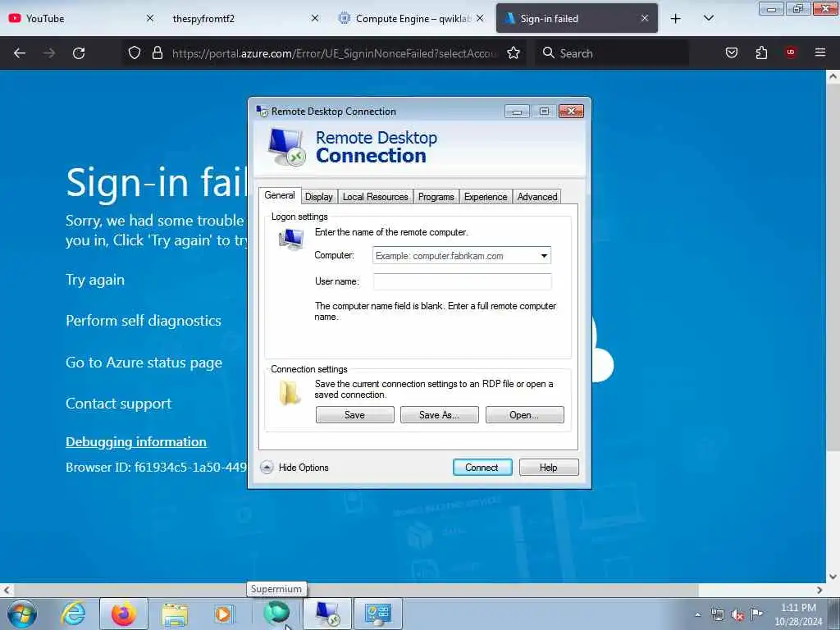Open the Pocket save icon
This screenshot has width=840, height=630.
coord(732,52)
